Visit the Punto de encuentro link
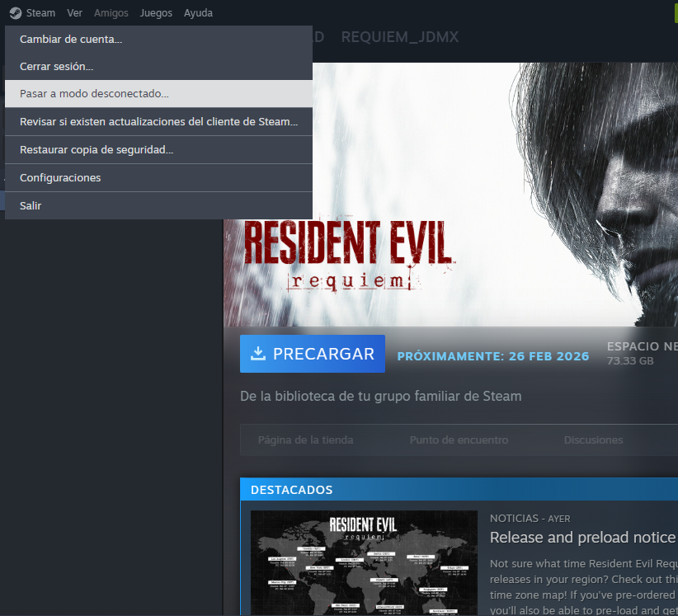The height and width of the screenshot is (616, 678). (459, 440)
